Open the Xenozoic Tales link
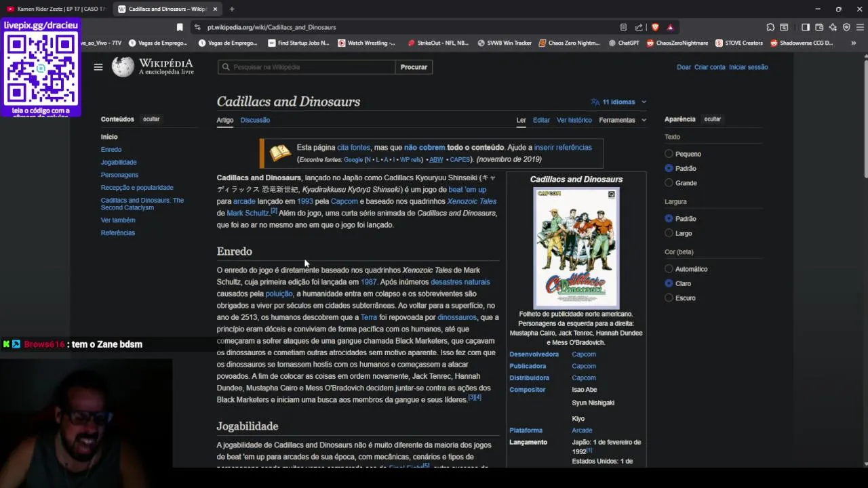868x488 pixels. pyautogui.click(x=472, y=201)
